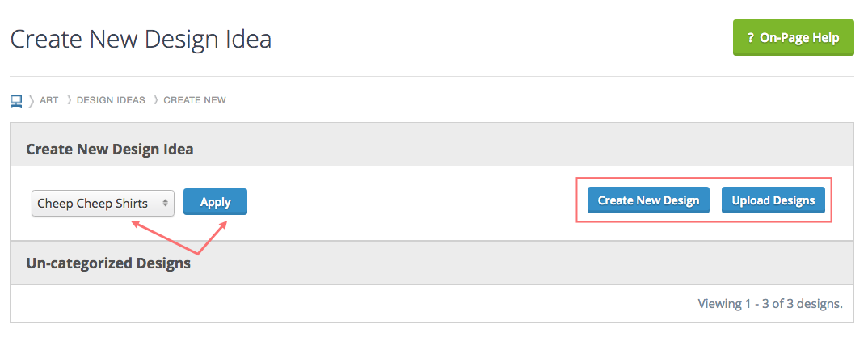Image resolution: width=868 pixels, height=354 pixels.
Task: Click the Create New Design button
Action: click(648, 200)
